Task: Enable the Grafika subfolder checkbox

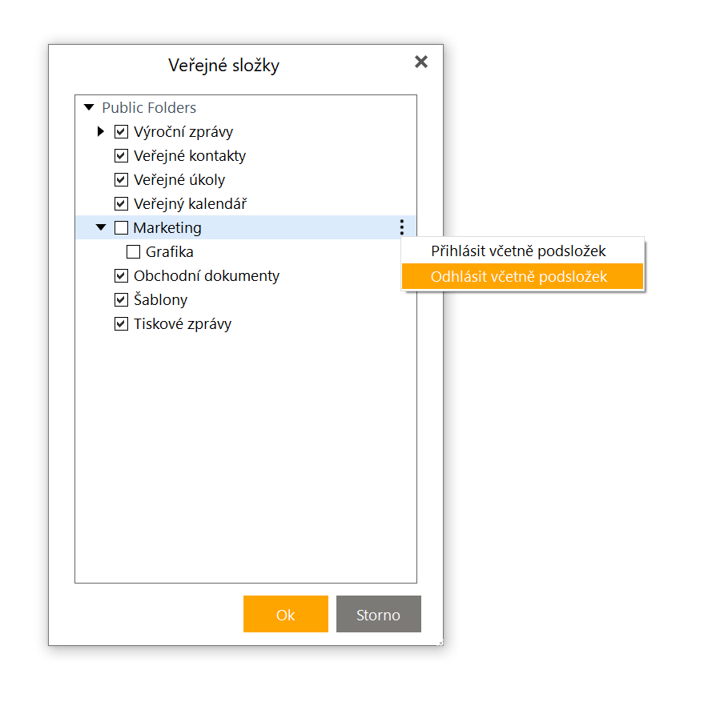Action: coord(133,252)
